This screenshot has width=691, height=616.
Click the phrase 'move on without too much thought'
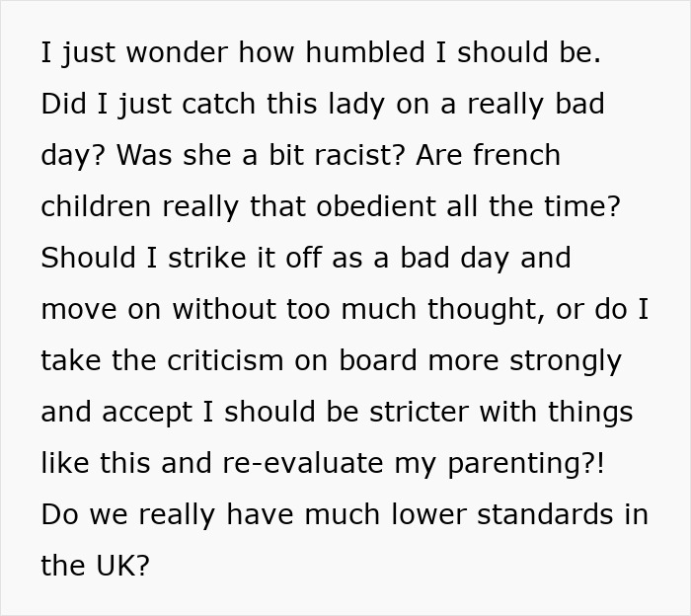292,309
